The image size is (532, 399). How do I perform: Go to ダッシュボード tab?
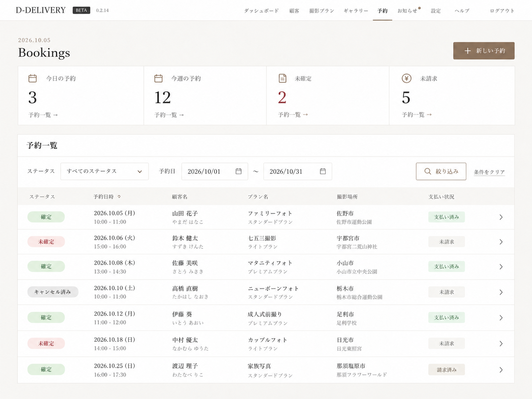click(261, 11)
